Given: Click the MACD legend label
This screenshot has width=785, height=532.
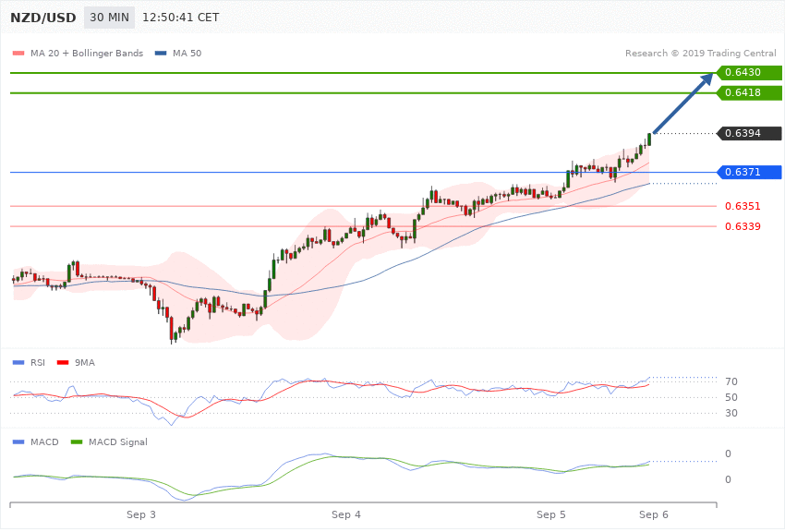Looking at the screenshot, I should tap(44, 441).
